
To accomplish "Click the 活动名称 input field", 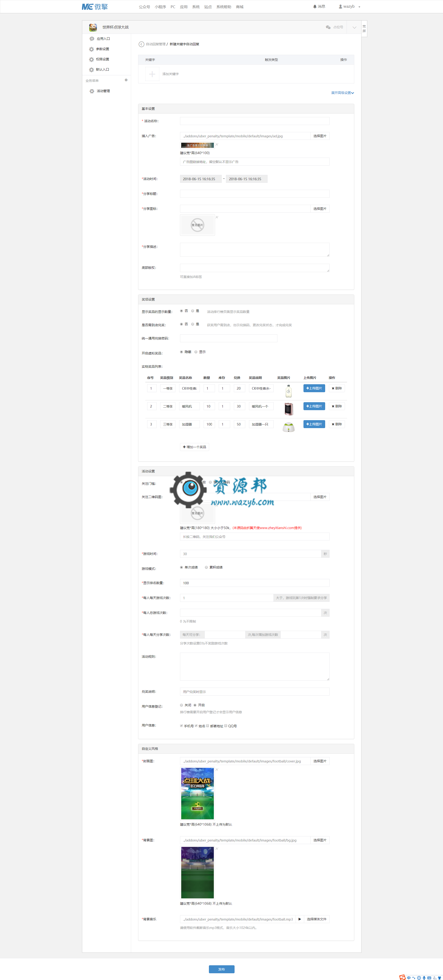I will [255, 121].
